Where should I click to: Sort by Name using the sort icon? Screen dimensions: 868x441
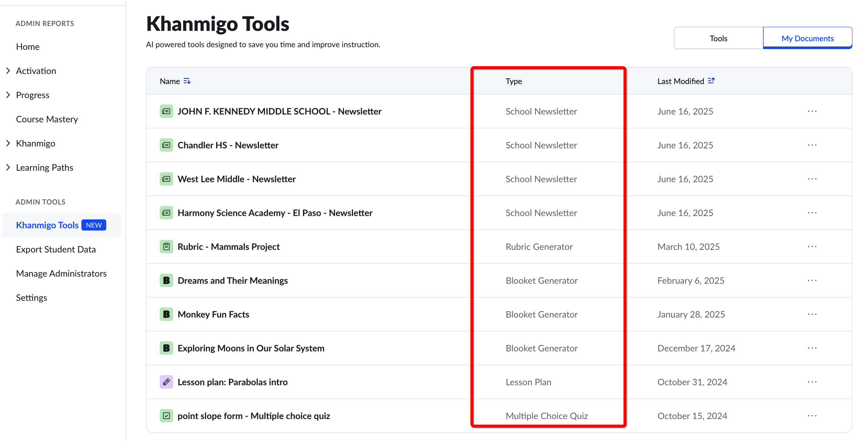[187, 81]
